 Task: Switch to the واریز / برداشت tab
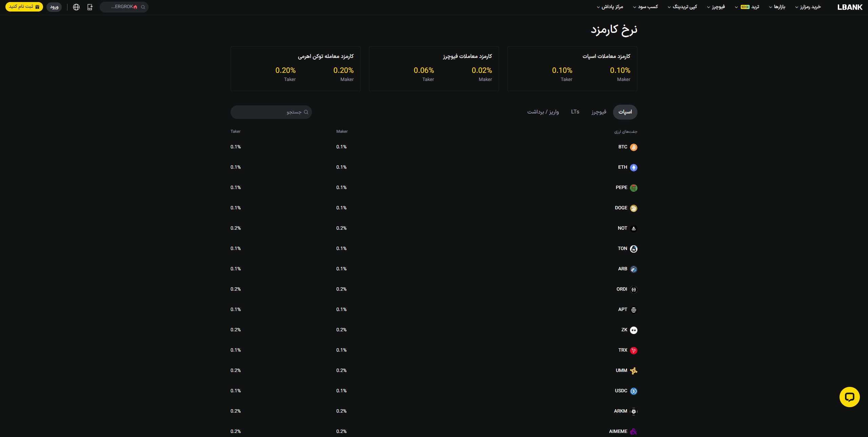tap(543, 112)
